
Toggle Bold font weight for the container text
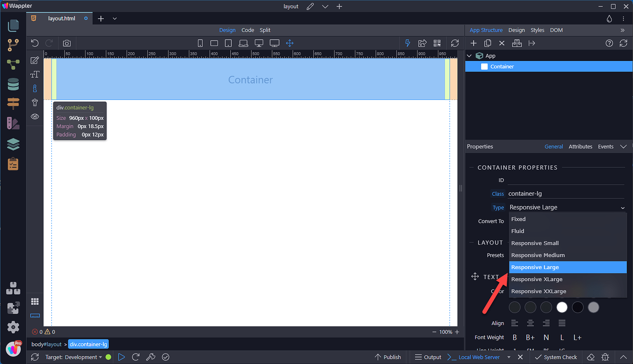[515, 337]
